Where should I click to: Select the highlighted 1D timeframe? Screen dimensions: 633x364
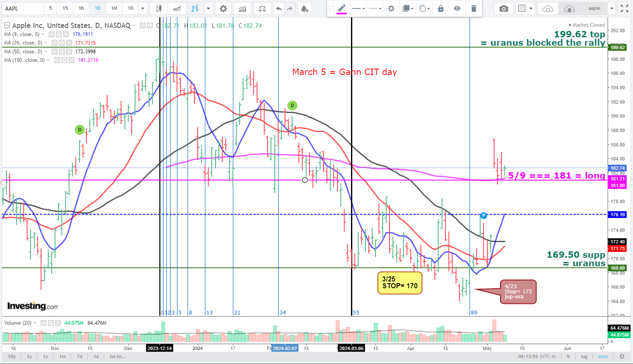[98, 8]
